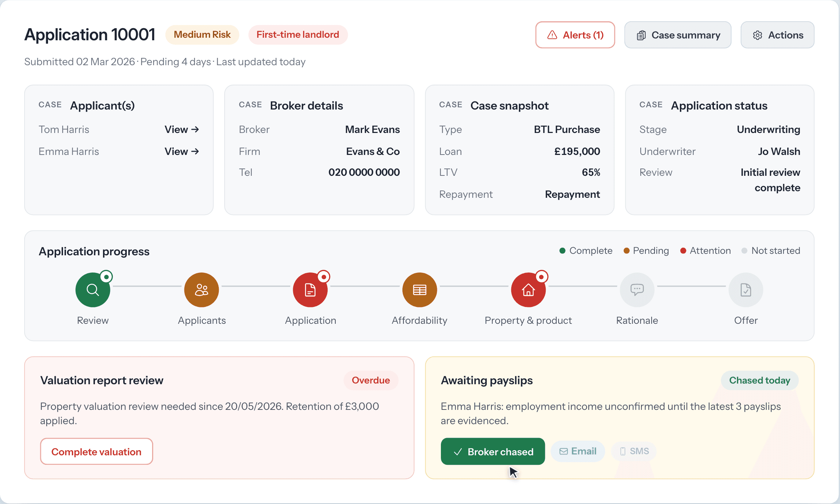Click the First-time landlord tag
The image size is (840, 504).
pyautogui.click(x=298, y=35)
